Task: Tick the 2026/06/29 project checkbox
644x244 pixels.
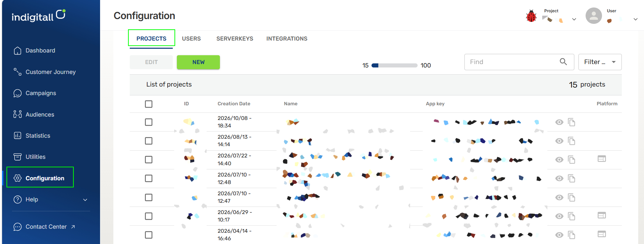Action: [149, 216]
